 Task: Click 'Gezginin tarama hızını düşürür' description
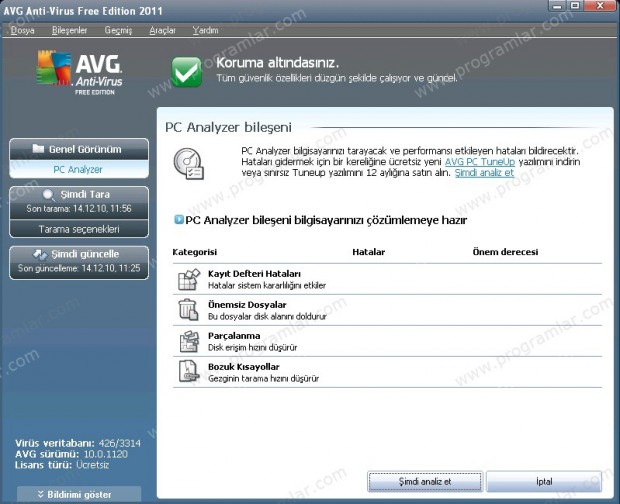click(263, 378)
